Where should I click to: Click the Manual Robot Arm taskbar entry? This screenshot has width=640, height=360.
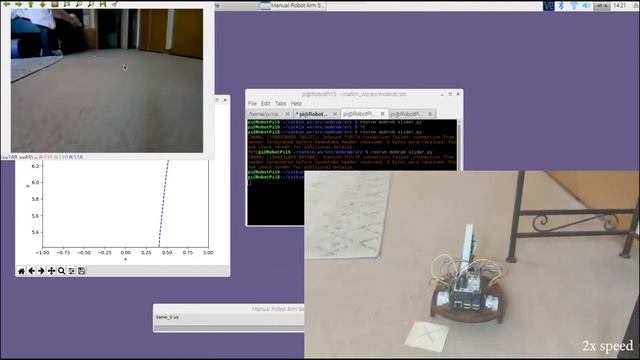click(x=293, y=5)
